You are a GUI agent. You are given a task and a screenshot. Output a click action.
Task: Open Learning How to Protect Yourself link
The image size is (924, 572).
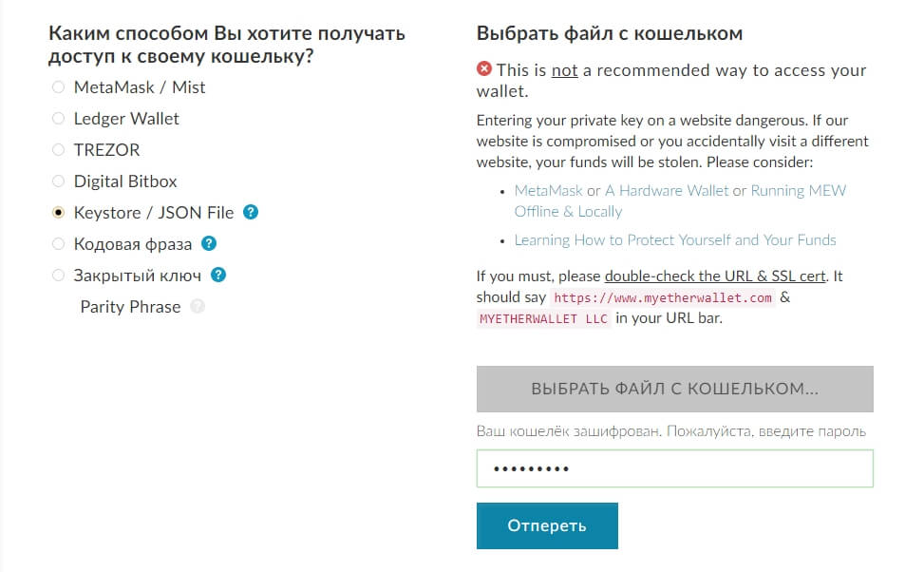[x=675, y=240]
